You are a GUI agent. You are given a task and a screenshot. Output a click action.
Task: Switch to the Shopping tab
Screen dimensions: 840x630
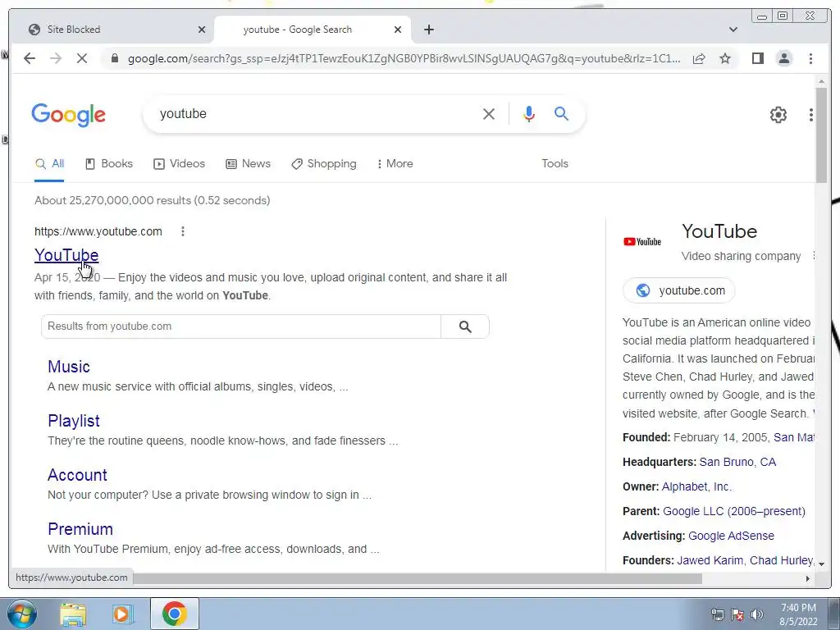pos(323,164)
